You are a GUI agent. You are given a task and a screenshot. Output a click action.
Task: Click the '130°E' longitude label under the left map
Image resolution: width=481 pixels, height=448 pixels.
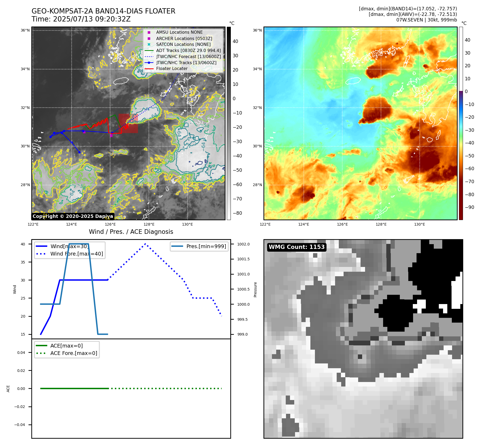[187, 224]
